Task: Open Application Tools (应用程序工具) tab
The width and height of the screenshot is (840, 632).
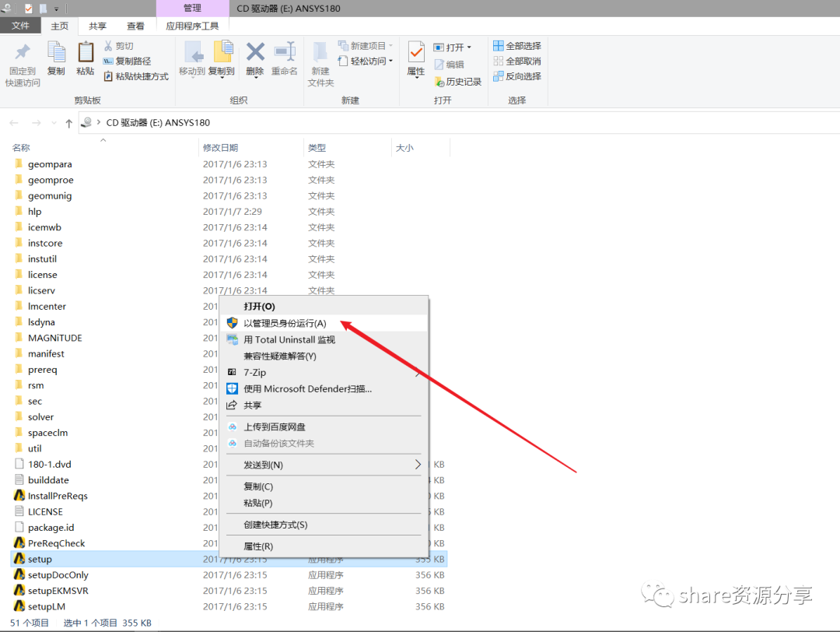Action: click(192, 26)
